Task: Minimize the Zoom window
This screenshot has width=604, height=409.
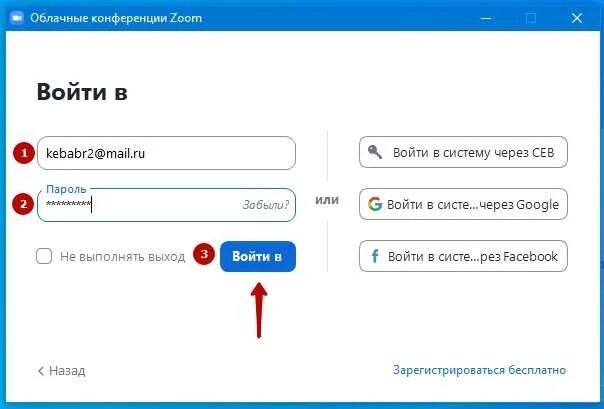Action: [486, 18]
